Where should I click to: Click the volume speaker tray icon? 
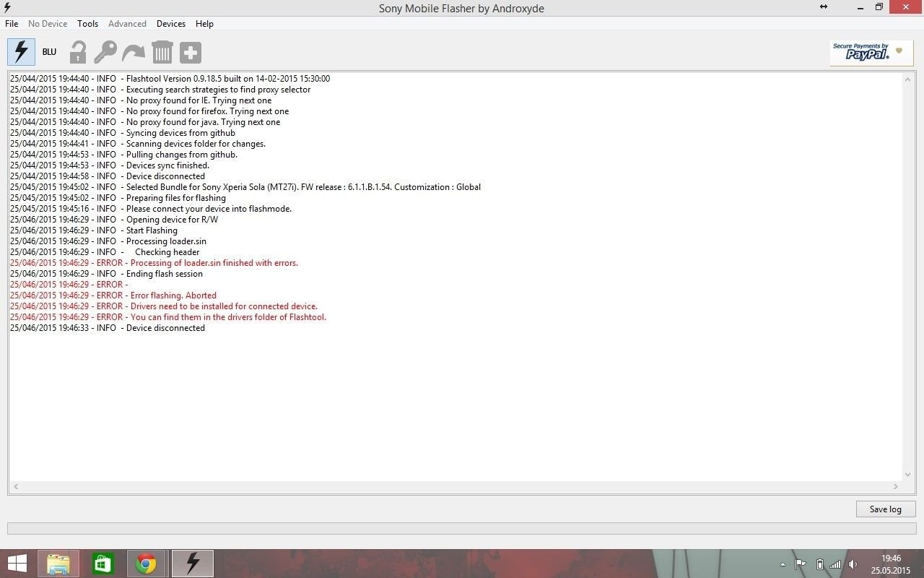tap(853, 564)
